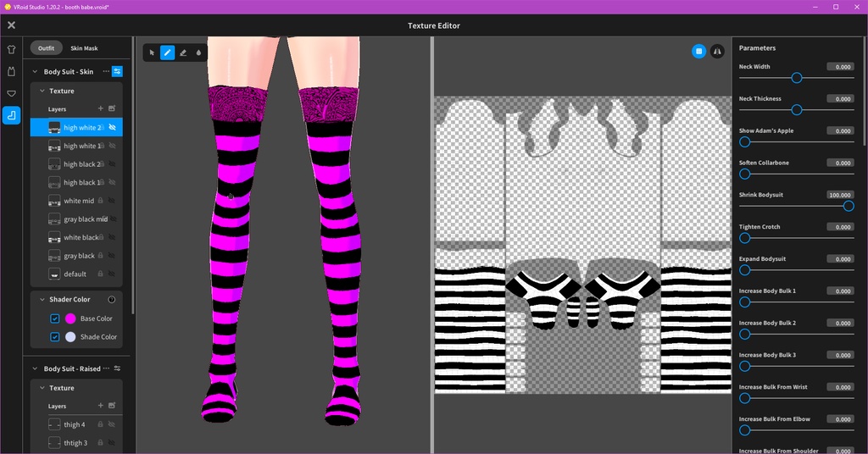The height and width of the screenshot is (454, 868).
Task: Select the gray black layer row
Action: point(76,256)
